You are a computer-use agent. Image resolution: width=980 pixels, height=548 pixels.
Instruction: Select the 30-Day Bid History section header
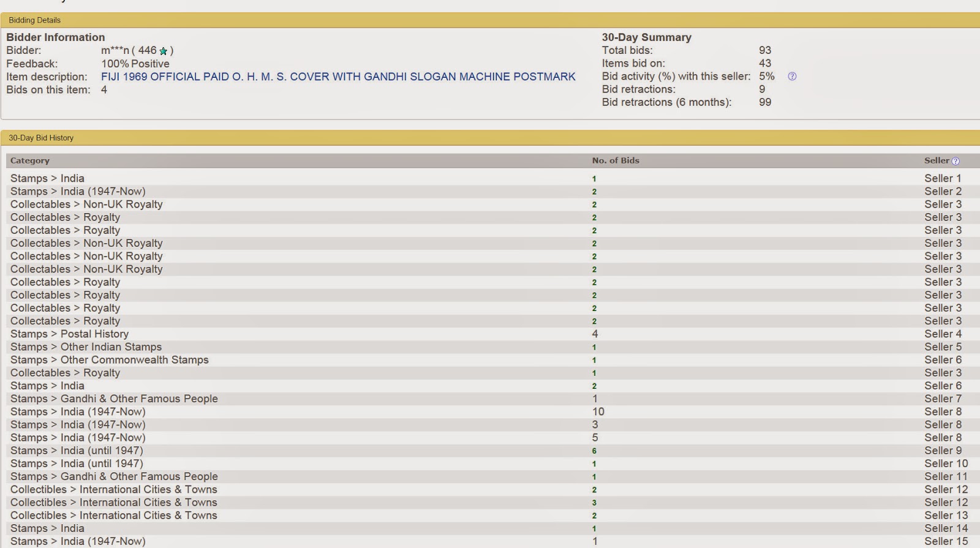coord(41,138)
